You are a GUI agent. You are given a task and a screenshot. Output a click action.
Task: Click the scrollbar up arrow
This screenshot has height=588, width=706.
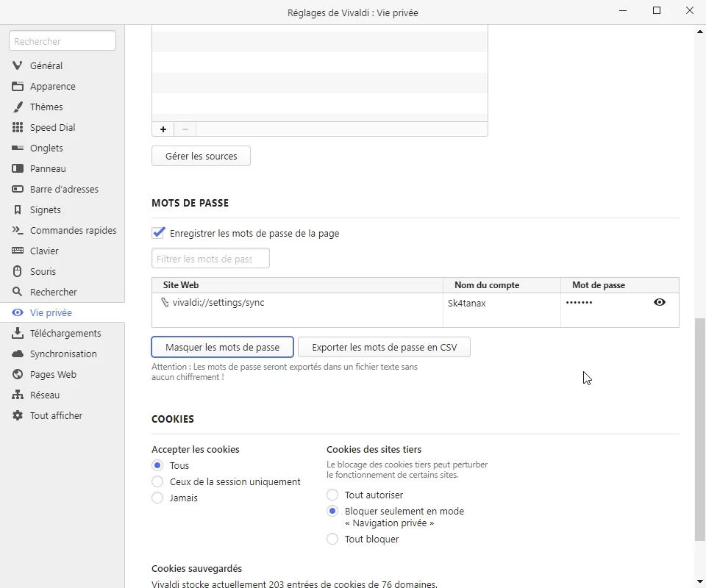tap(699, 32)
